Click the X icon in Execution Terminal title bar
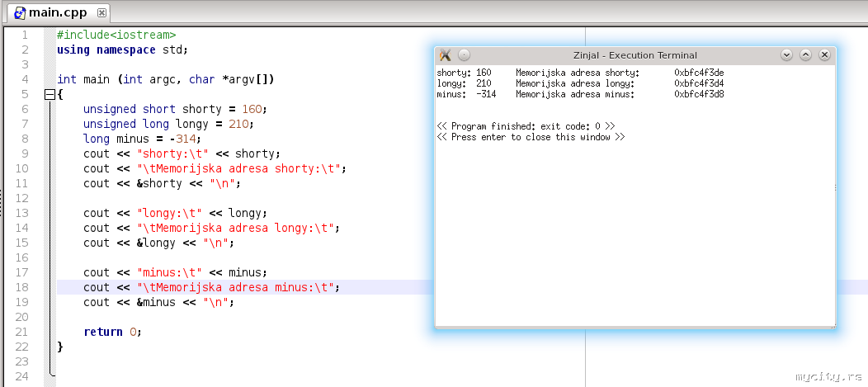The width and height of the screenshot is (868, 387). [445, 54]
